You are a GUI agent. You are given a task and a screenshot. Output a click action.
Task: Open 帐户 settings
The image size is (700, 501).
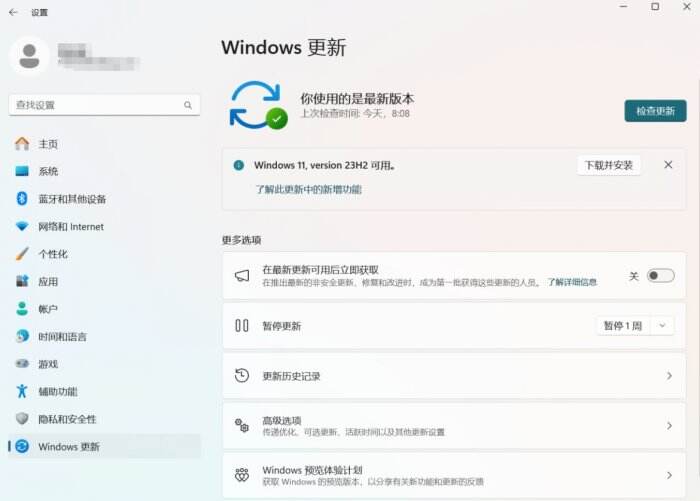tap(105, 309)
